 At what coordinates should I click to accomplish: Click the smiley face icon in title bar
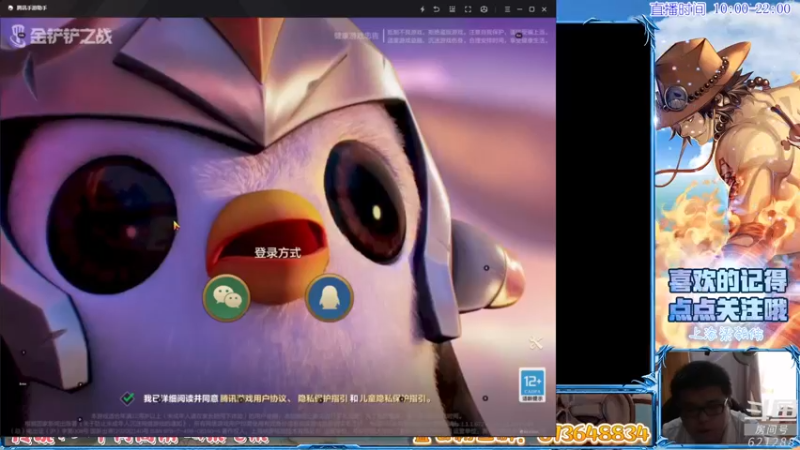[484, 9]
